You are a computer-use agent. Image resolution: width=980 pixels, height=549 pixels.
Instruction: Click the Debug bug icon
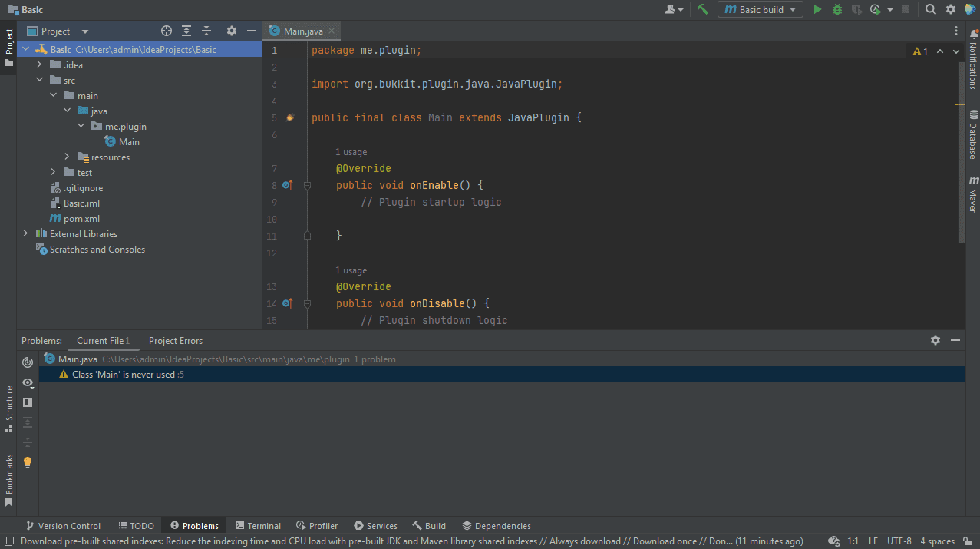click(x=837, y=9)
